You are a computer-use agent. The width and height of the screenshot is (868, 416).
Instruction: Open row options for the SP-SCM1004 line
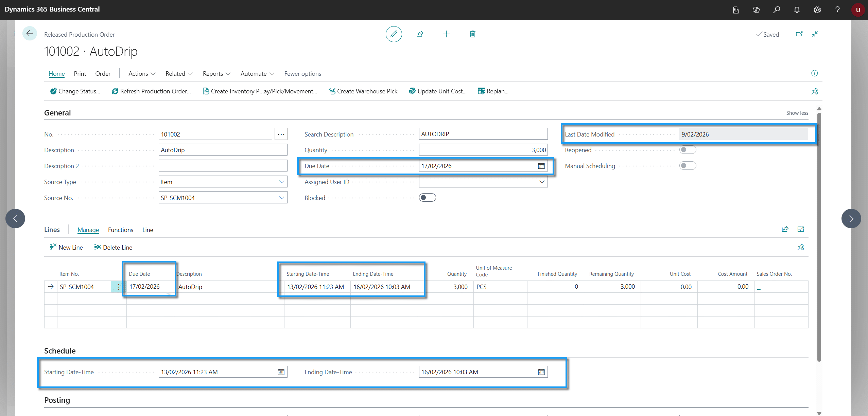pos(118,287)
